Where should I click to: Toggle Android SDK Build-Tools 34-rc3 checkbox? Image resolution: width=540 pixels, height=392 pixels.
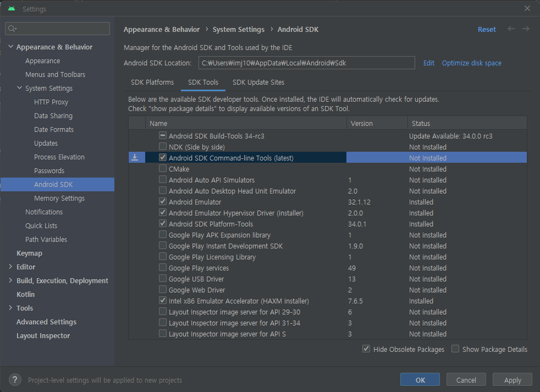163,135
